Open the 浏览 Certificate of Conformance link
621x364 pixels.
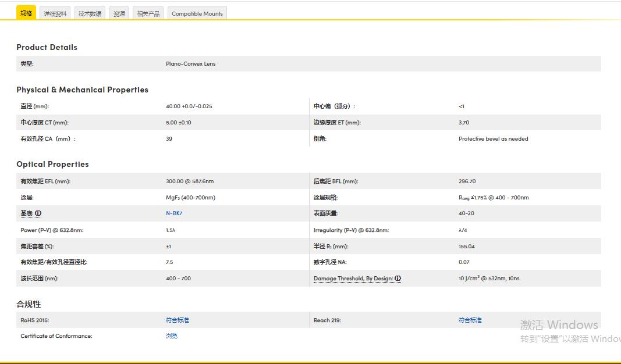172,336
